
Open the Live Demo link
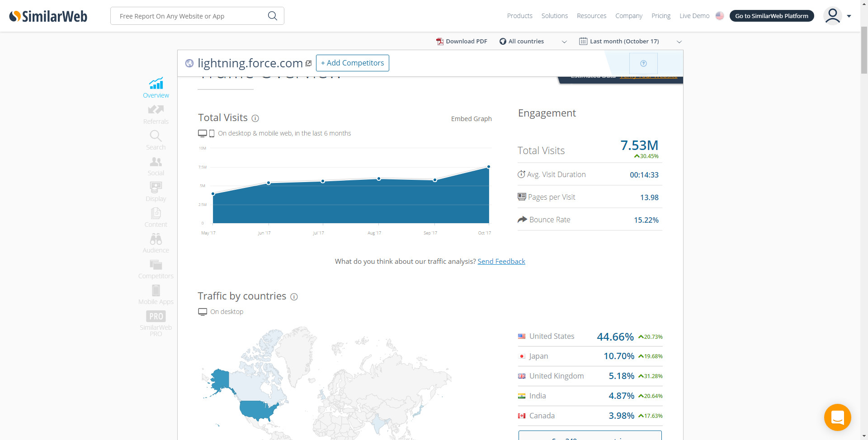pos(694,16)
